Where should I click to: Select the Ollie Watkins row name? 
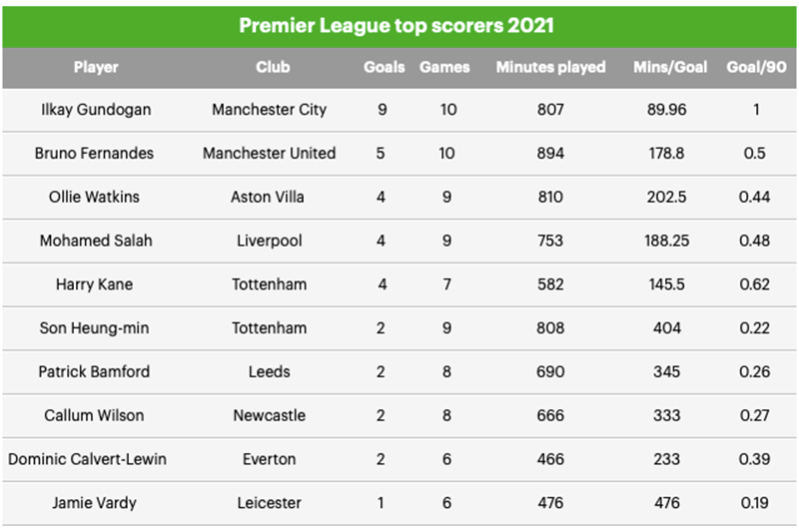95,197
